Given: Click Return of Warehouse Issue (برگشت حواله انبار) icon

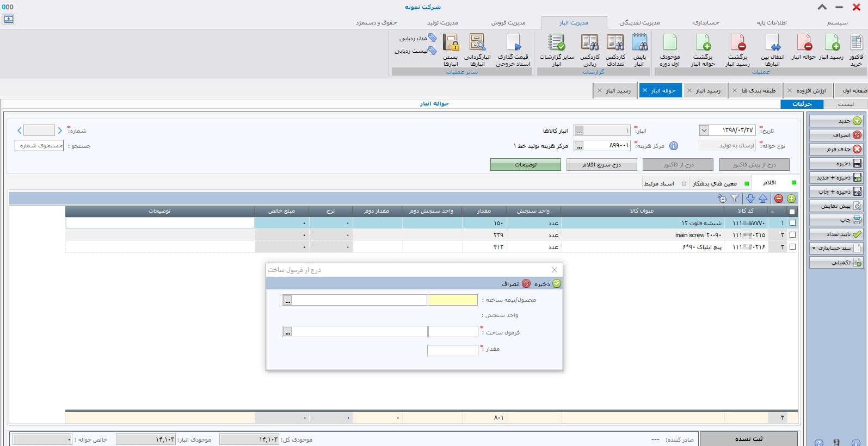Looking at the screenshot, I should click(x=703, y=49).
